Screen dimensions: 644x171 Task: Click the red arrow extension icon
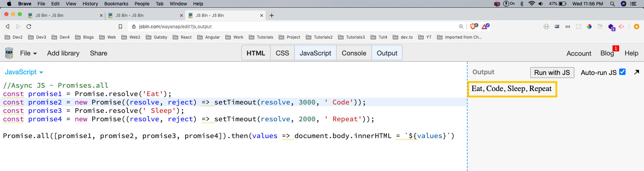click(x=622, y=27)
